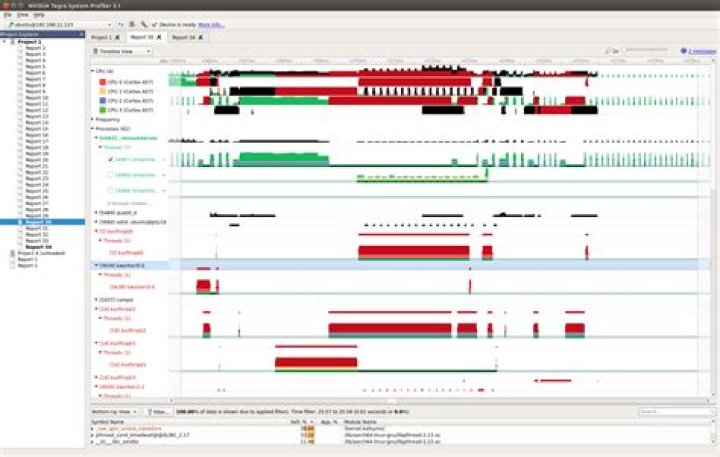Image resolution: width=720 pixels, height=457 pixels.
Task: Click the blue CPU 2 color swatch
Action: (103, 101)
